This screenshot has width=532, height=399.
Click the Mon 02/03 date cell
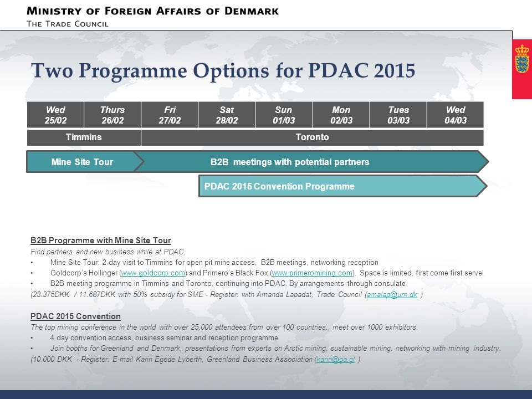tap(341, 115)
